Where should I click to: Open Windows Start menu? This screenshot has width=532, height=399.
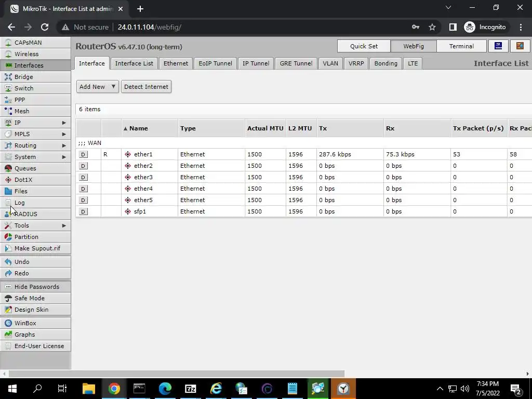(x=12, y=389)
